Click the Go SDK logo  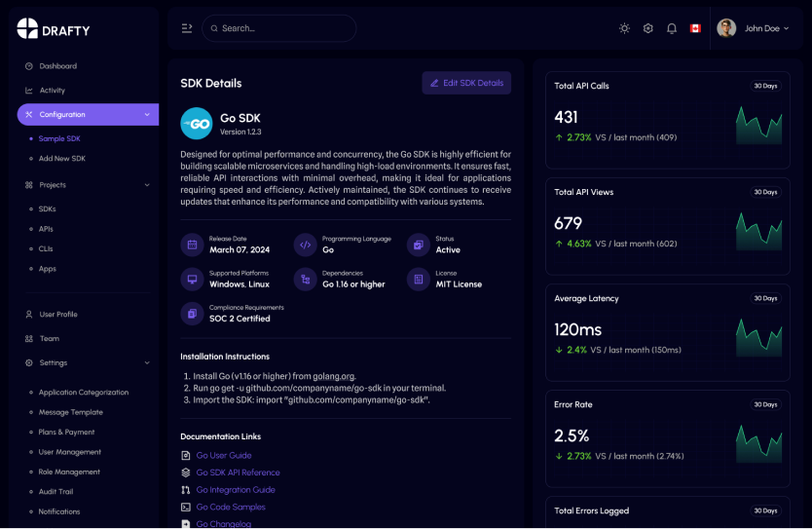(197, 124)
